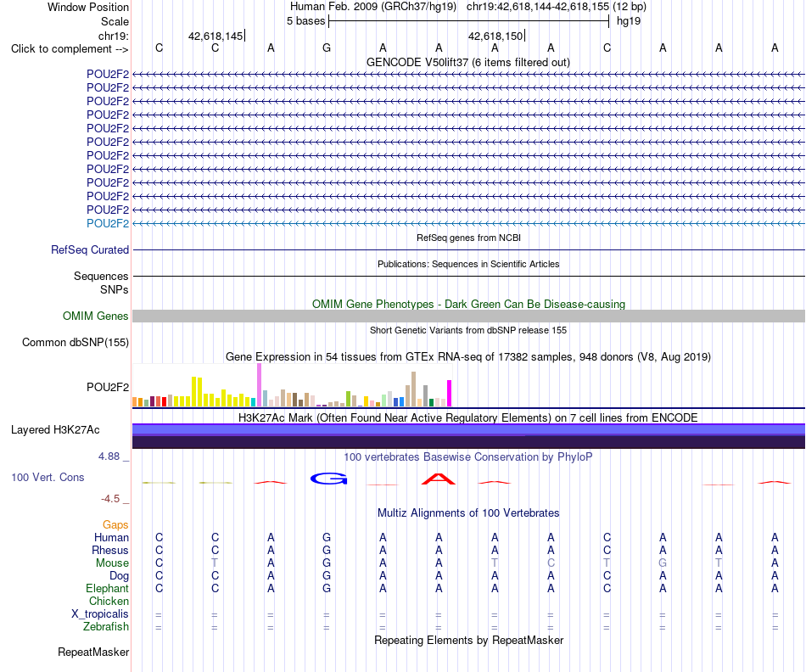Click the -4.5 PhyloP lower scale value

[x=110, y=499]
